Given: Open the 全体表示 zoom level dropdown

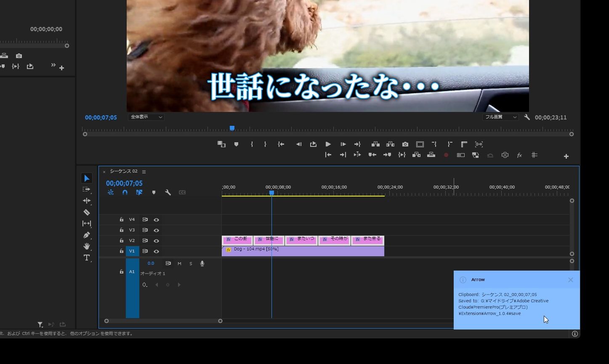Looking at the screenshot, I should click(x=146, y=117).
